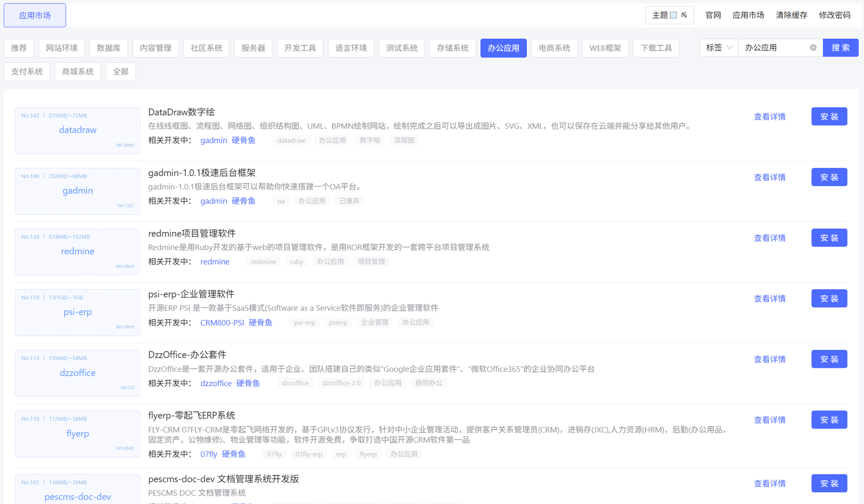View details for DzzOffice-办公套件

point(770,359)
